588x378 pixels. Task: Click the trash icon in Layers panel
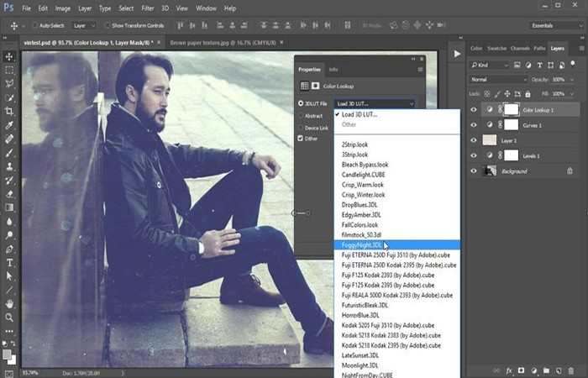[570, 370]
